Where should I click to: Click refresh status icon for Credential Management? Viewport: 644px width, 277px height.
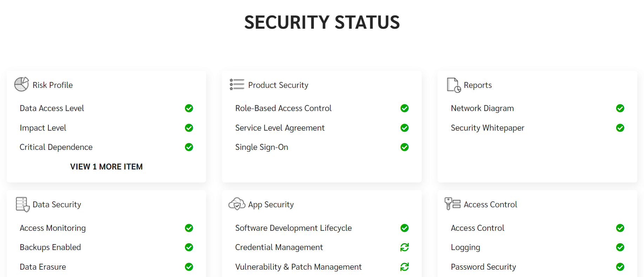click(x=405, y=247)
